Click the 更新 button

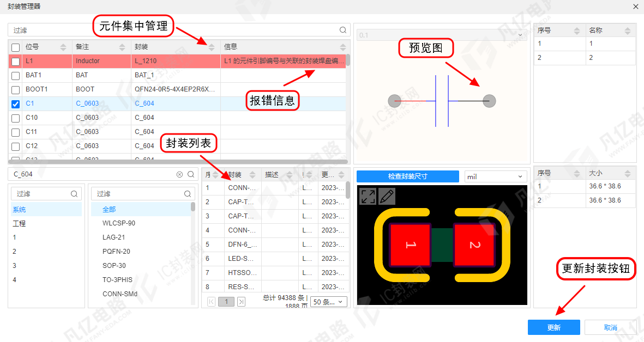coord(553,327)
